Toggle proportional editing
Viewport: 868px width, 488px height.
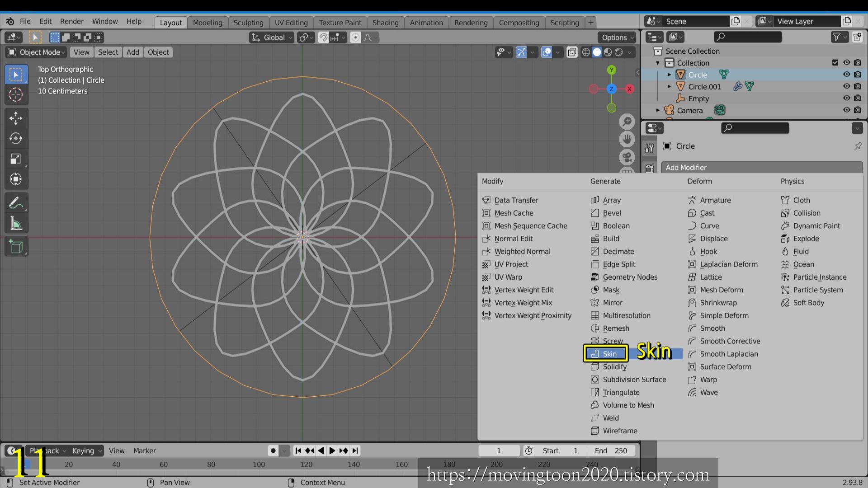(x=355, y=38)
